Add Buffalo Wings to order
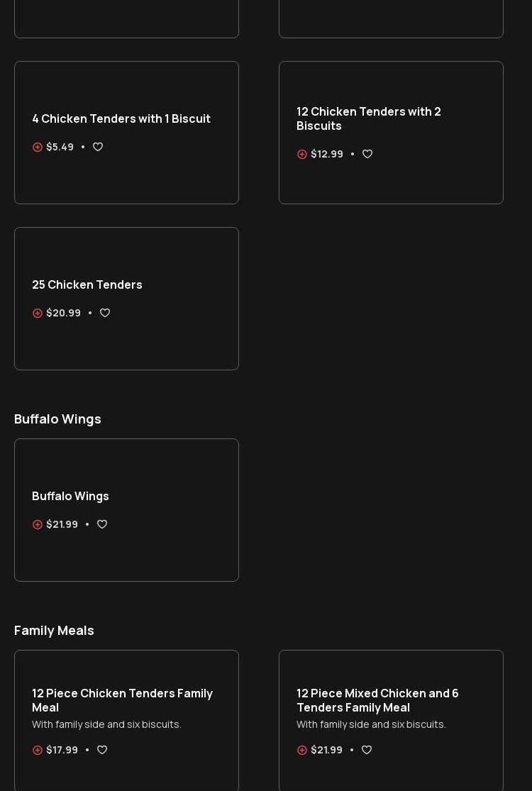532x791 pixels. [38, 524]
